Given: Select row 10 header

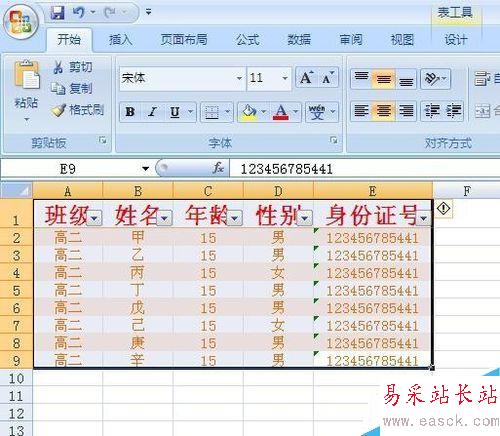Looking at the screenshot, I should pos(16,379).
